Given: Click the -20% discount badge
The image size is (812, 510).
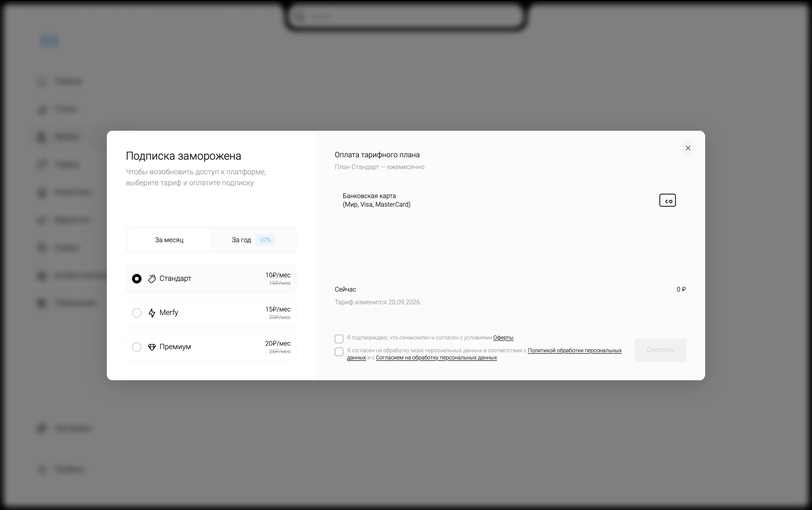Looking at the screenshot, I should 265,240.
